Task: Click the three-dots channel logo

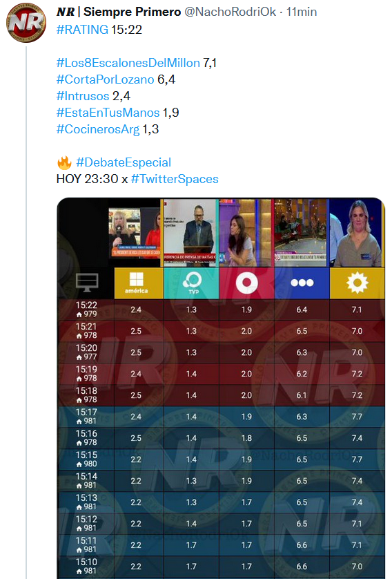Action: tap(302, 283)
